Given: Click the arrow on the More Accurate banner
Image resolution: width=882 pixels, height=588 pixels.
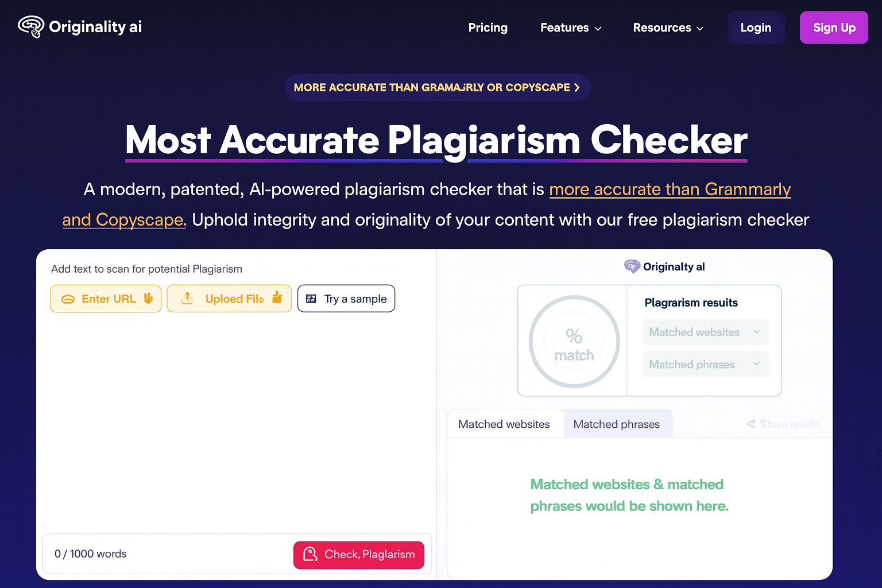Looking at the screenshot, I should coord(577,87).
